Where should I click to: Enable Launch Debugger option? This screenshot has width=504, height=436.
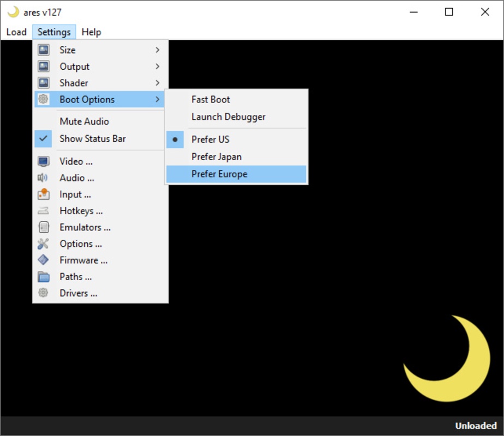click(x=236, y=117)
